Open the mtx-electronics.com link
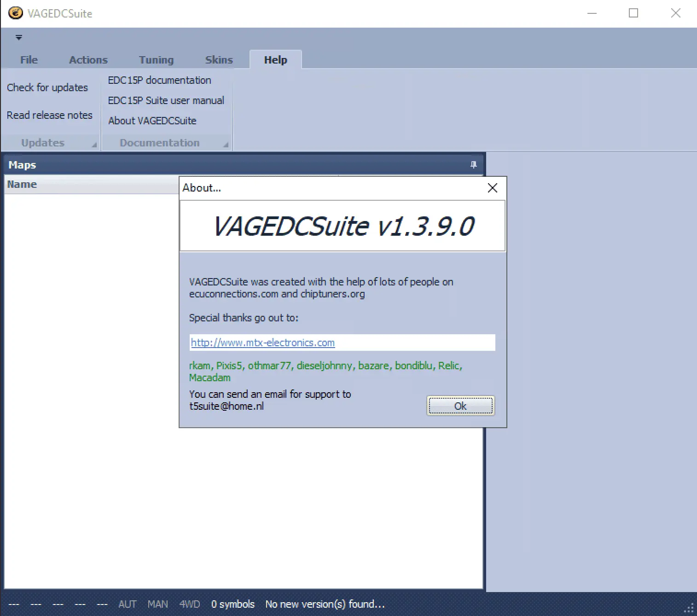 click(x=263, y=343)
